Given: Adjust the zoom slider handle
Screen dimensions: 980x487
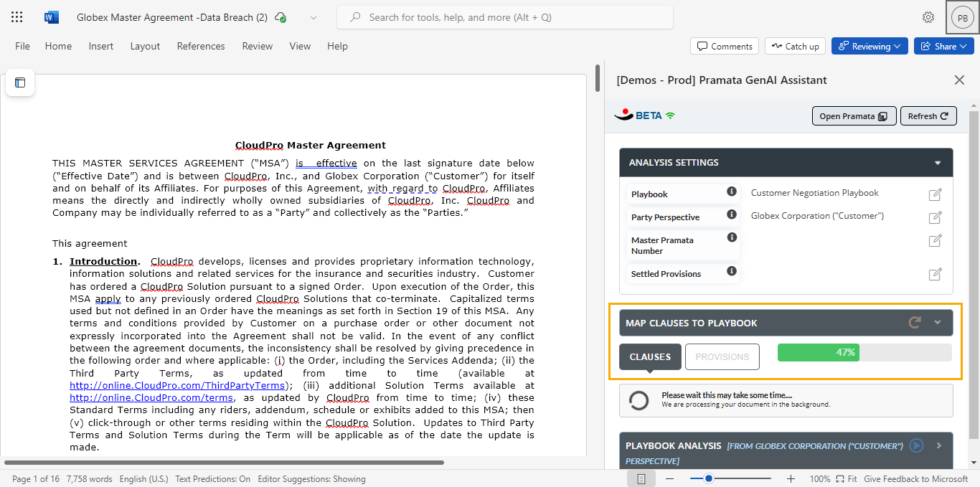Looking at the screenshot, I should tap(709, 478).
